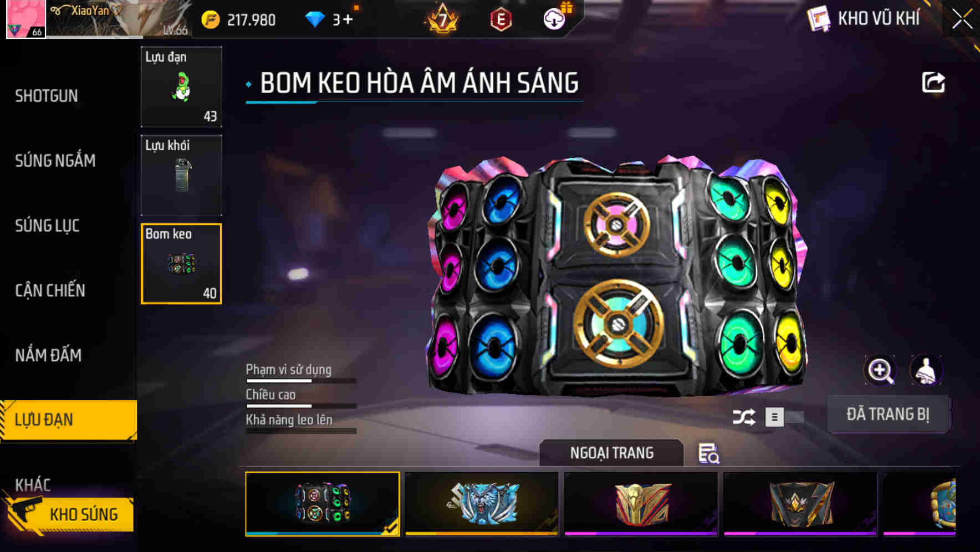
Task: Open the rank 7 crown badge
Action: [442, 19]
